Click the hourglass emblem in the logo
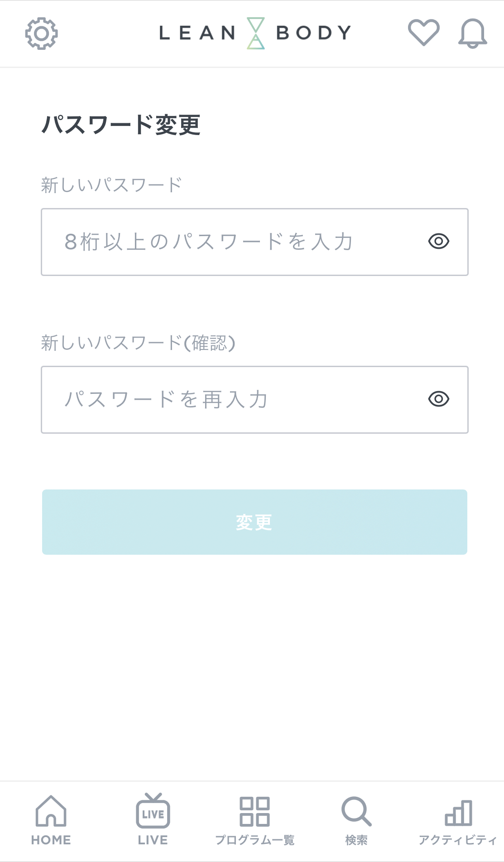The height and width of the screenshot is (862, 504). pos(256,33)
